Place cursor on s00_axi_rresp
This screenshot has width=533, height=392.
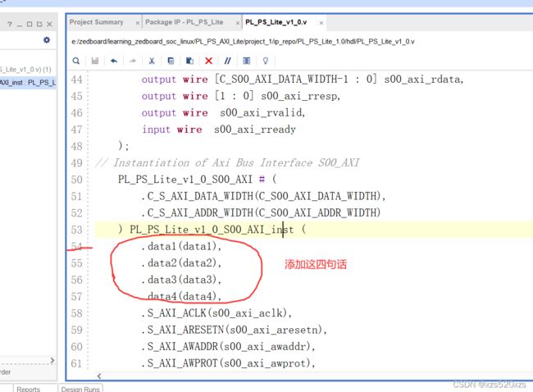click(x=300, y=96)
